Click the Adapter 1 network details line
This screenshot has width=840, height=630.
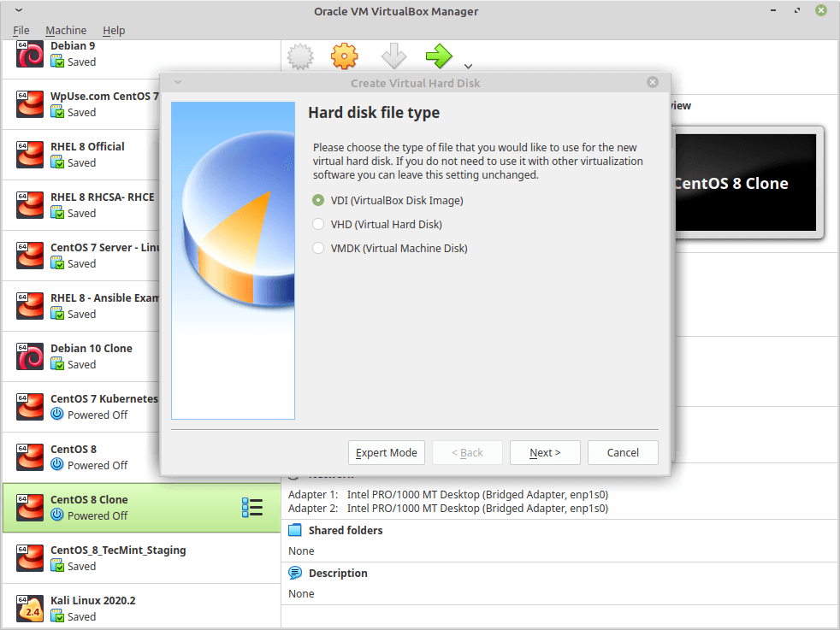448,495
